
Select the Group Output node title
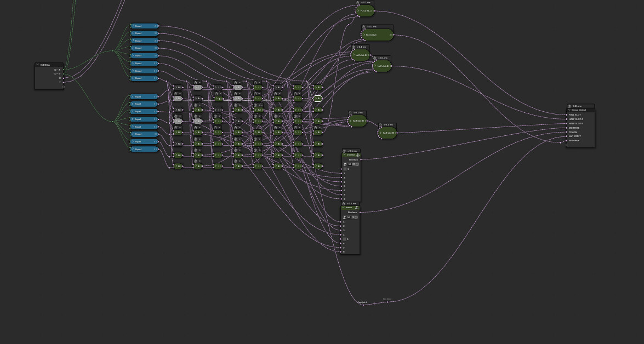click(579, 110)
